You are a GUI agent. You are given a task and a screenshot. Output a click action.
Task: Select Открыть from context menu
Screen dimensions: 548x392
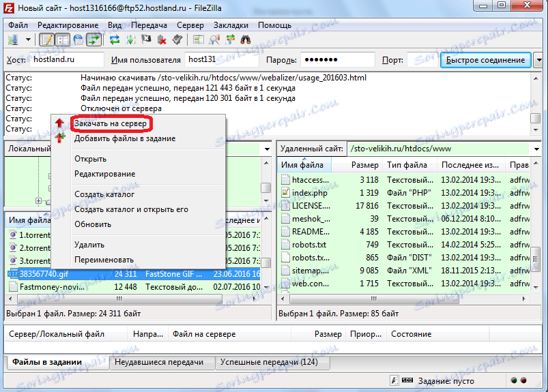click(90, 159)
